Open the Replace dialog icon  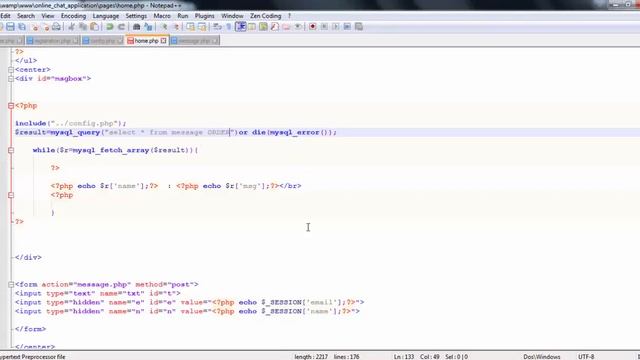point(148,27)
